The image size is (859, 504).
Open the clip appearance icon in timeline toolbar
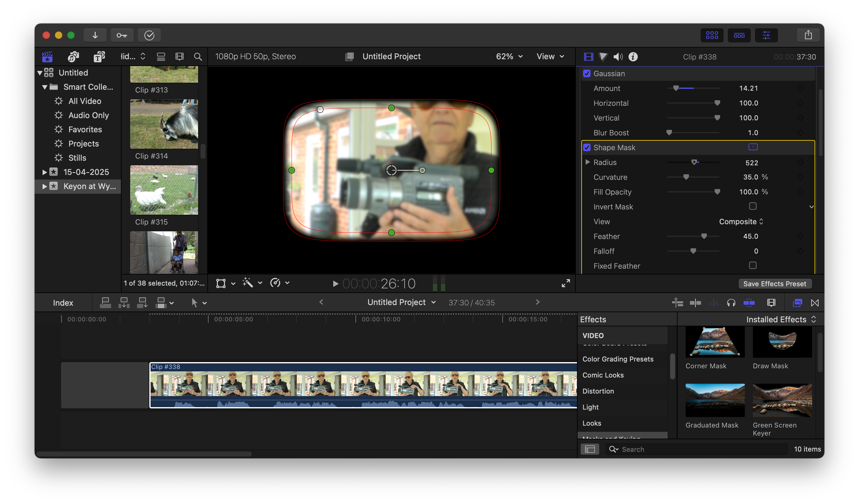pyautogui.click(x=771, y=303)
